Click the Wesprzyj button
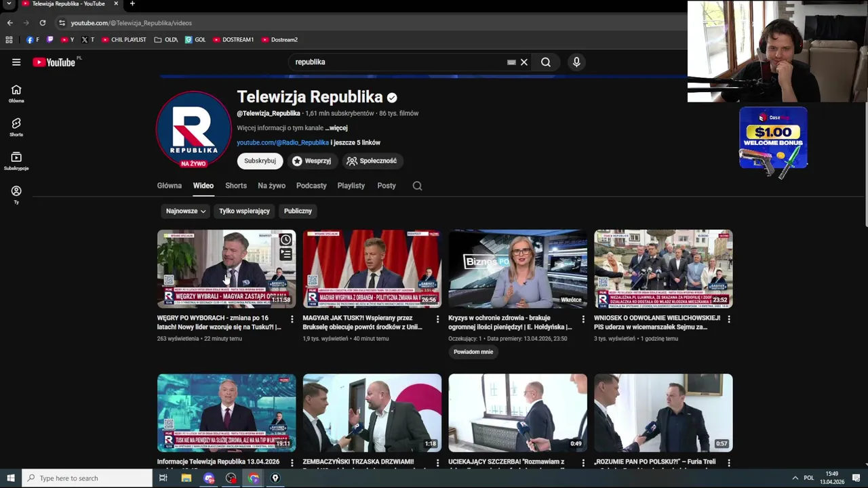Screen dimensions: 868x488 (311, 161)
